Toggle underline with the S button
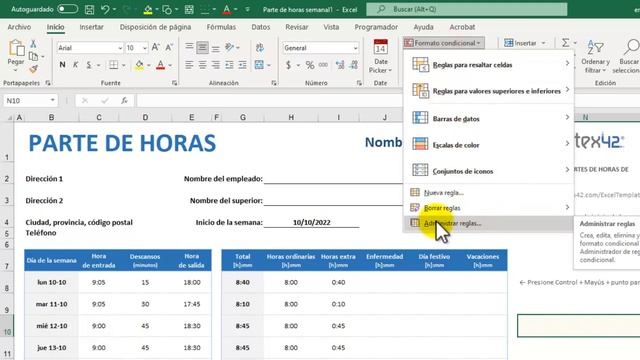The width and height of the screenshot is (640, 360). [x=89, y=65]
